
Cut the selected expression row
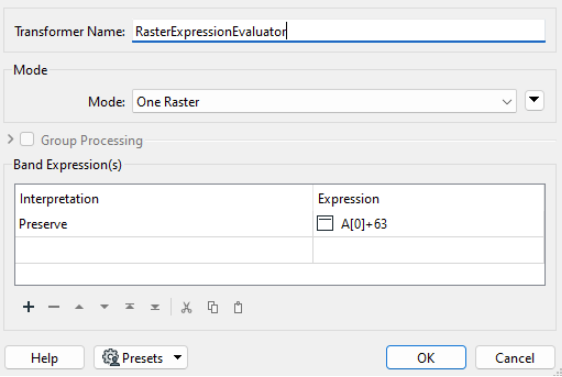click(186, 307)
